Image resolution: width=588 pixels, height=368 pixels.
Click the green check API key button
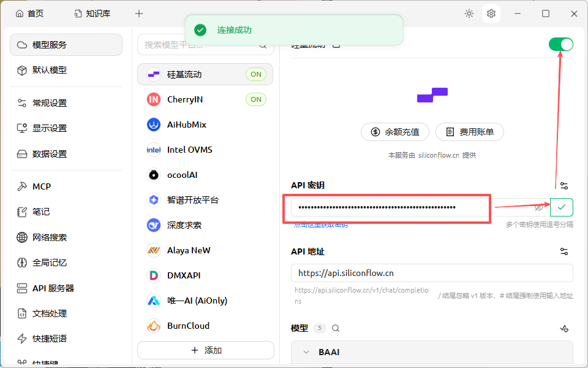coord(562,207)
